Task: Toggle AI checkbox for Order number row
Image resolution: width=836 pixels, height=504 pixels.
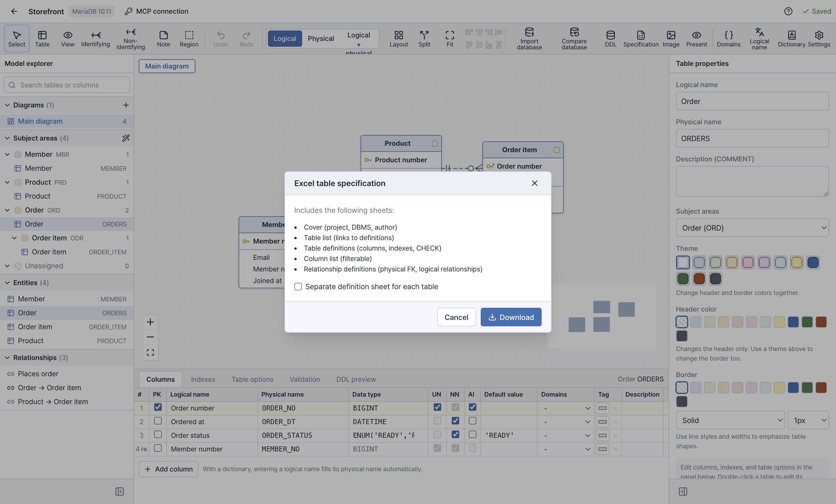Action: click(x=472, y=407)
